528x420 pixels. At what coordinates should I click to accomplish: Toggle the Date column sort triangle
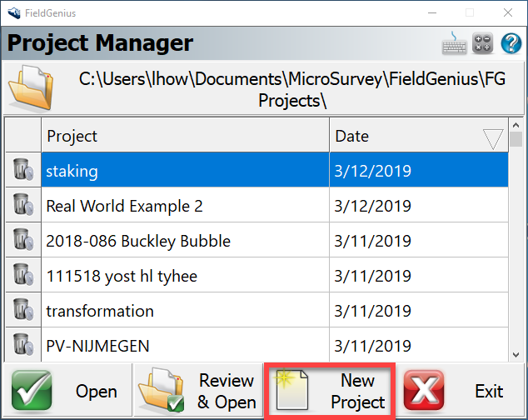pos(493,137)
